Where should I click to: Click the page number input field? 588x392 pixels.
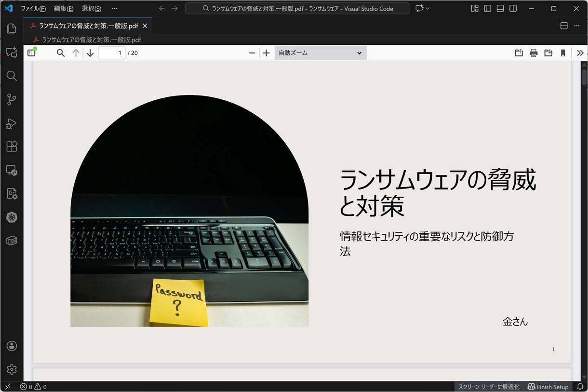[112, 53]
